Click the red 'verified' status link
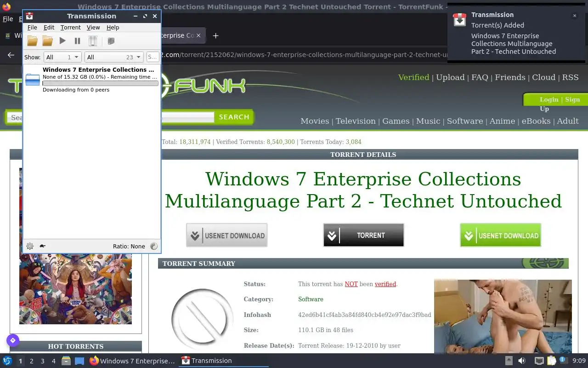This screenshot has width=588, height=368. tap(385, 284)
